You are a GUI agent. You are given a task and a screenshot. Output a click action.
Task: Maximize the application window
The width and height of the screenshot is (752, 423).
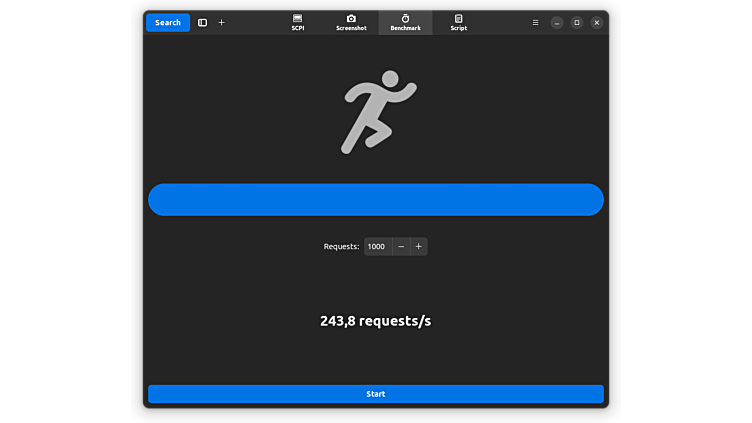576,22
